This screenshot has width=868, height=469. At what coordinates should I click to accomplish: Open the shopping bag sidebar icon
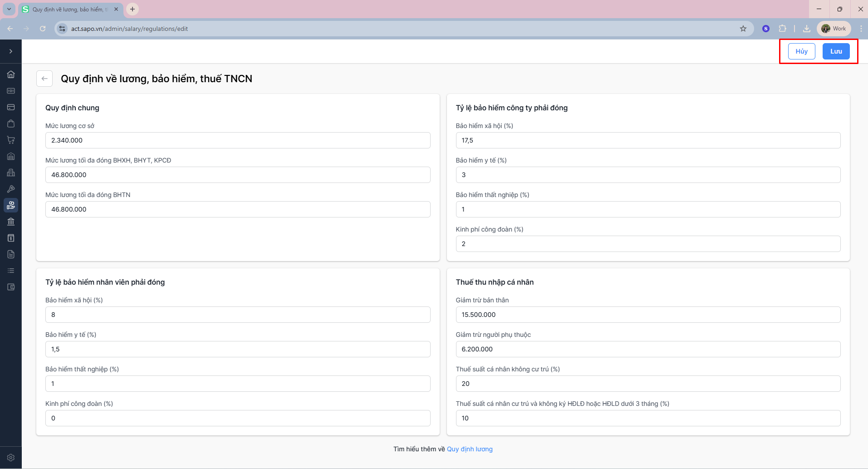(x=11, y=123)
